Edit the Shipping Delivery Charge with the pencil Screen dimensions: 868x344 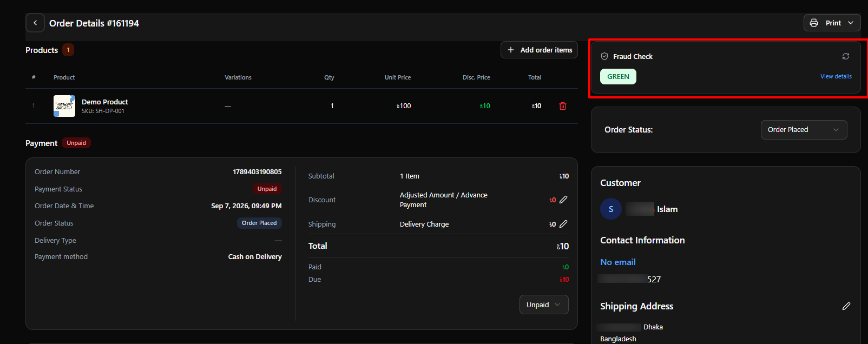[x=563, y=224]
